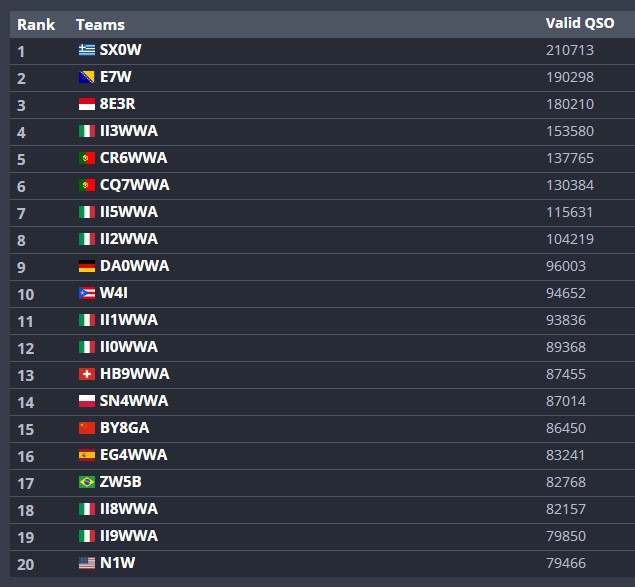Sort by Valid QSO column header
This screenshot has width=635, height=587.
point(580,23)
